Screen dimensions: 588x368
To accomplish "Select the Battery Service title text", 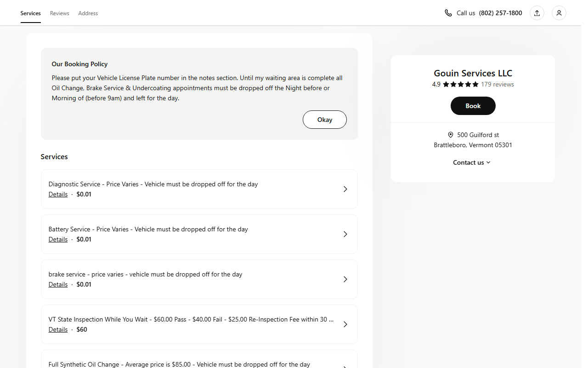I will coord(148,229).
